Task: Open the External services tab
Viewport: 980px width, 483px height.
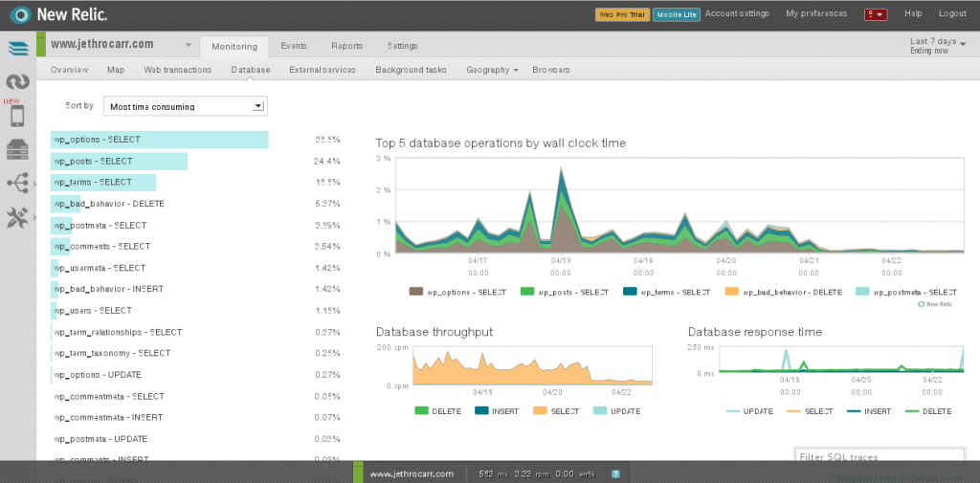Action: click(323, 70)
